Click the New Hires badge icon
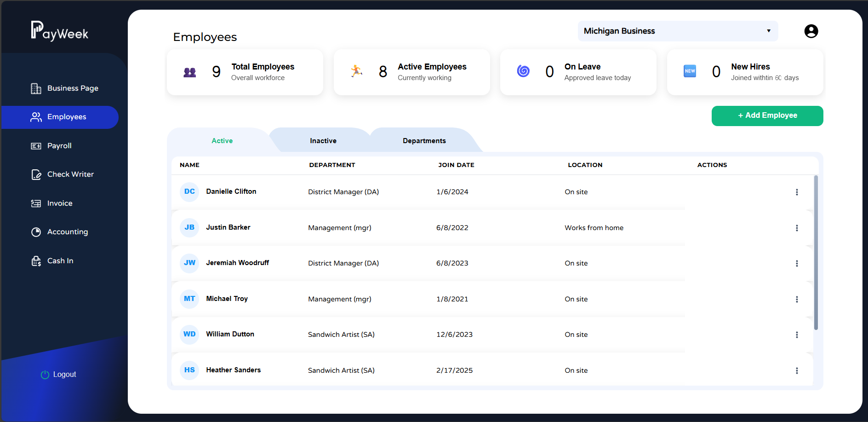Viewport: 868px width, 422px height. 690,71
